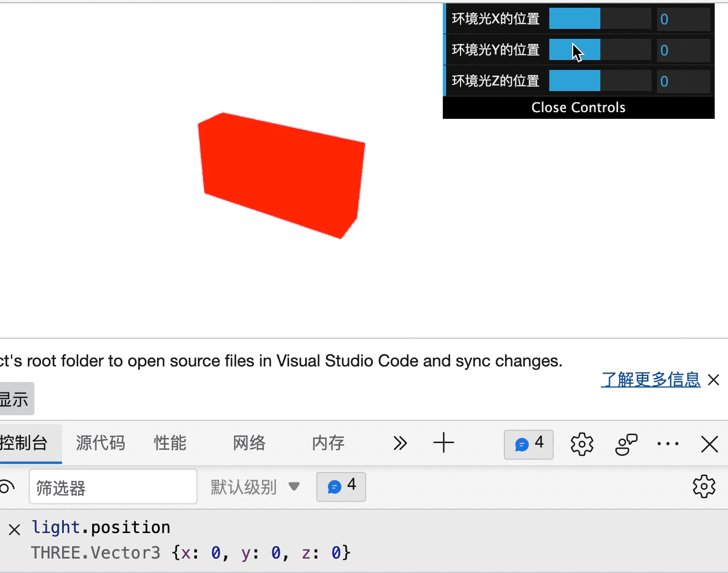
Task: Select the 性能 tab
Action: point(169,443)
